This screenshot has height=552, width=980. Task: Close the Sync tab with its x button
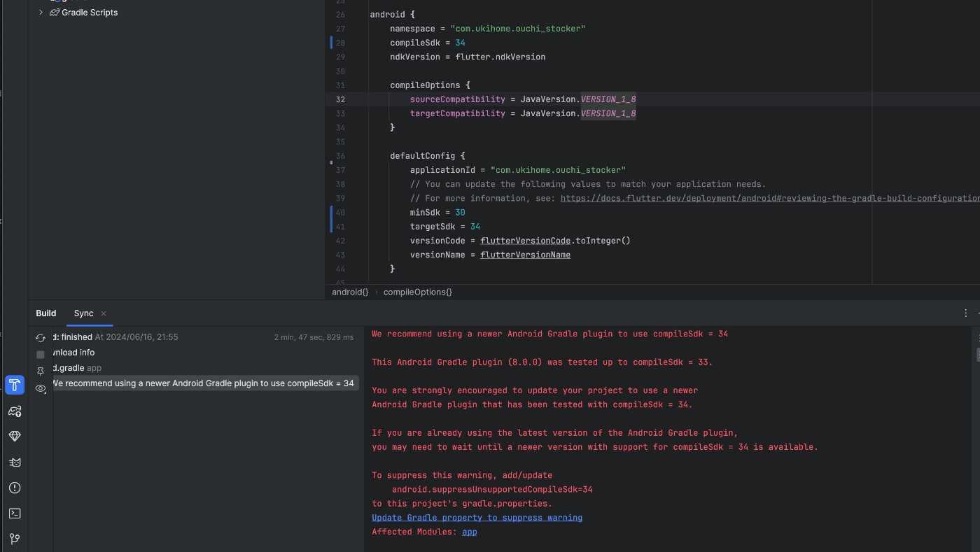(x=103, y=314)
